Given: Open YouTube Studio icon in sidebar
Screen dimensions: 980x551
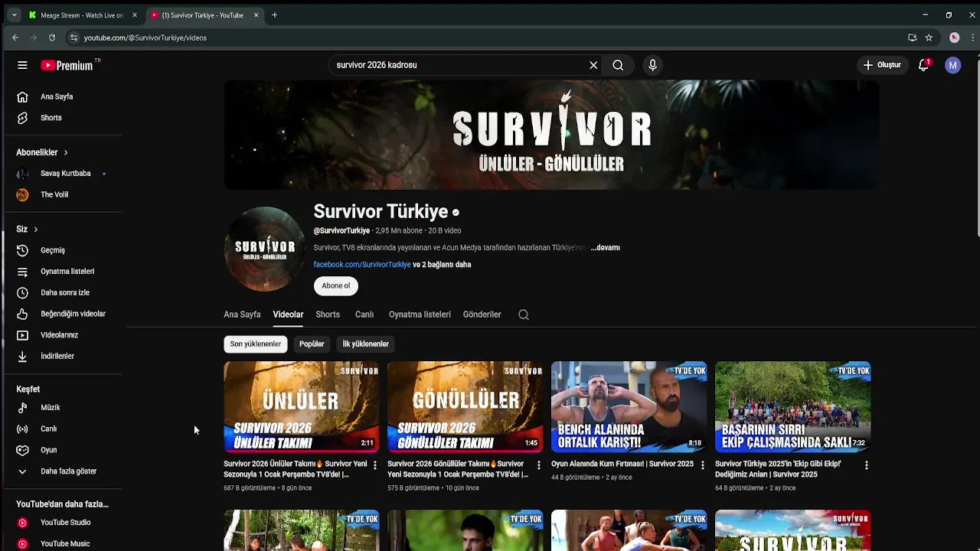Looking at the screenshot, I should pos(22,523).
